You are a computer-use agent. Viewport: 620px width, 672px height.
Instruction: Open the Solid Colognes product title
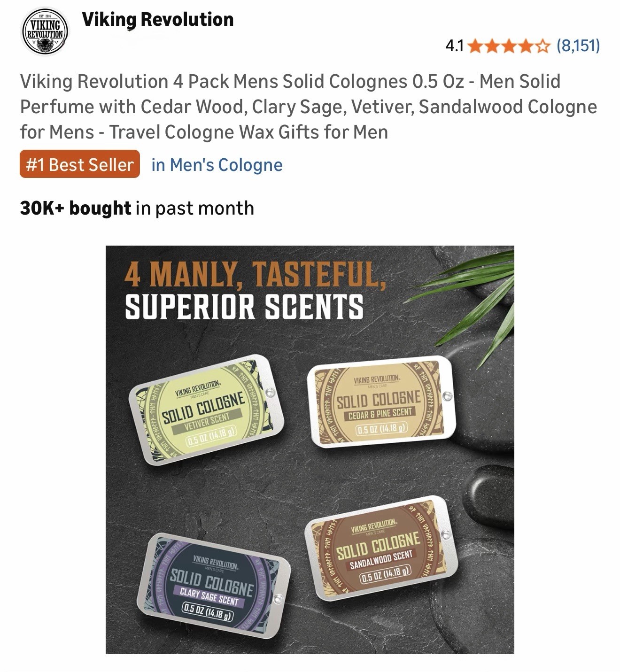[x=308, y=107]
